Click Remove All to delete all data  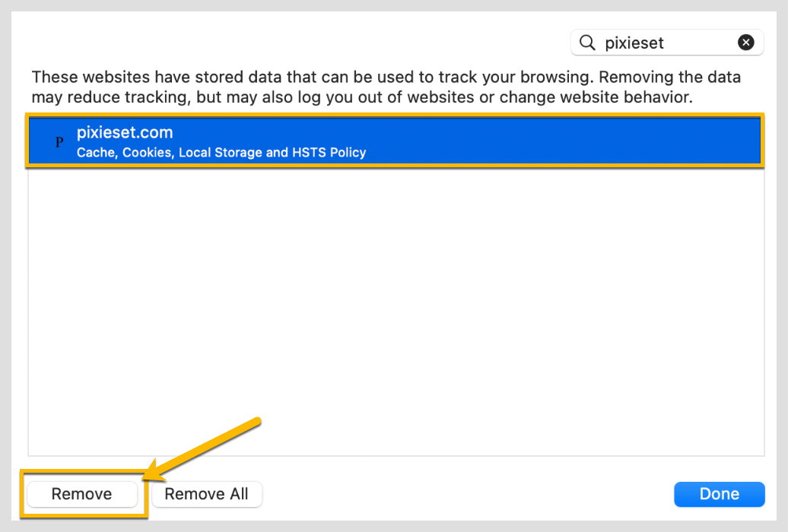206,494
